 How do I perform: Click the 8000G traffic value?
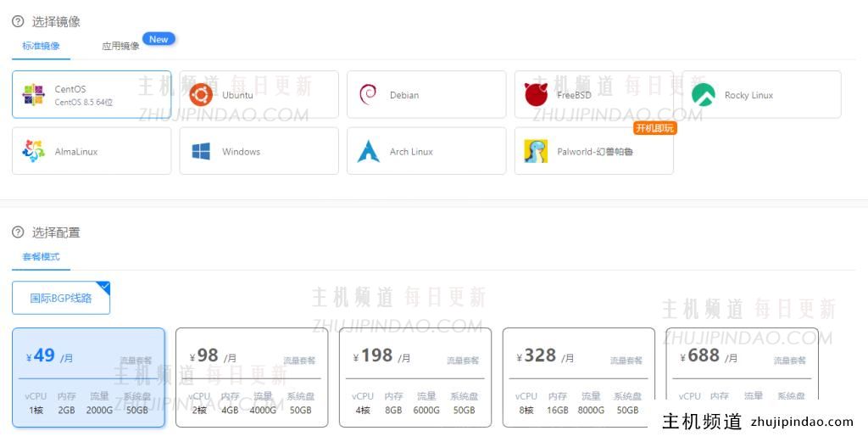(x=591, y=411)
